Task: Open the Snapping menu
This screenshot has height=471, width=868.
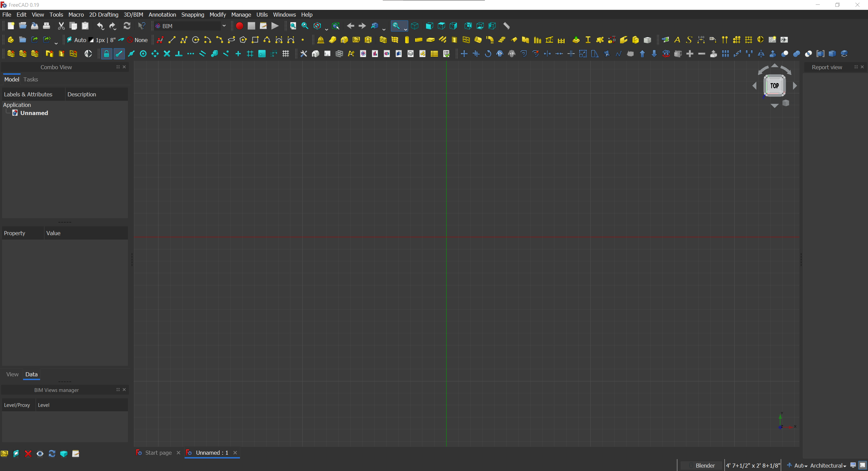Action: pos(192,15)
